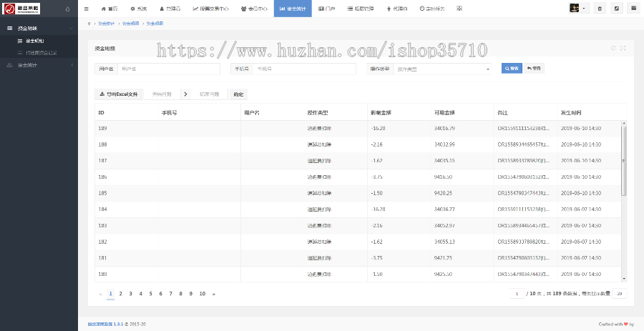Click the breadcrumb location pin icon
The height and width of the screenshot is (331, 644).
88,24
